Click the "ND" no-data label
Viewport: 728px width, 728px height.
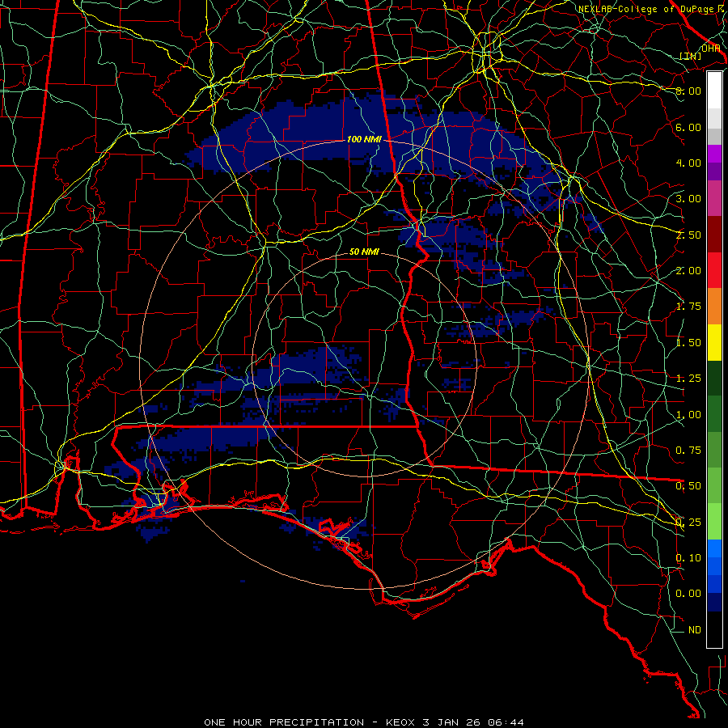tap(695, 630)
